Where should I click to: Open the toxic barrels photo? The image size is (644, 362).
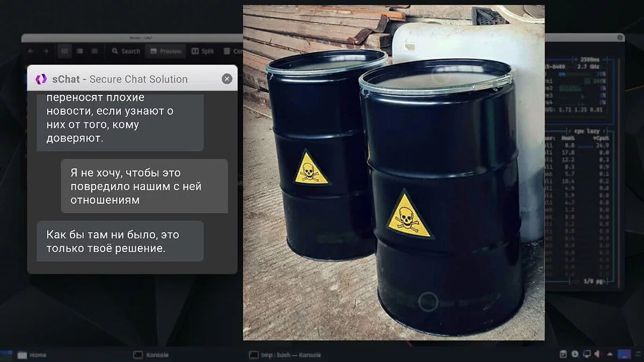(394, 173)
